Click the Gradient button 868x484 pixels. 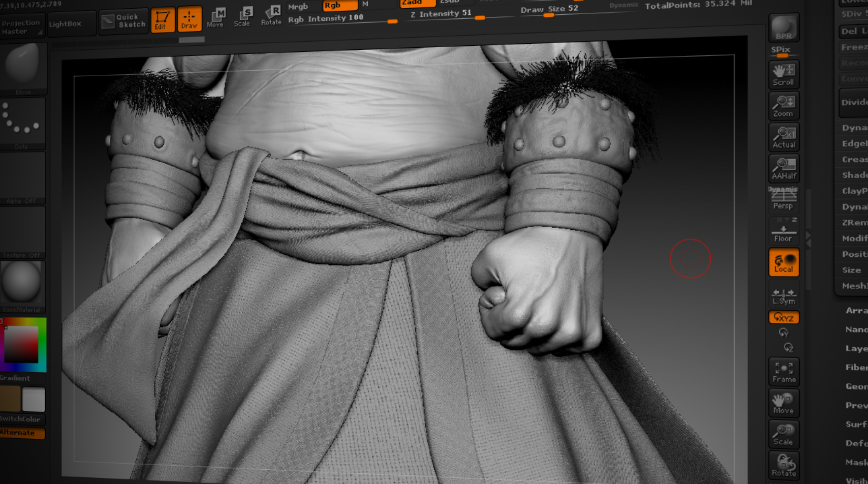tap(15, 378)
